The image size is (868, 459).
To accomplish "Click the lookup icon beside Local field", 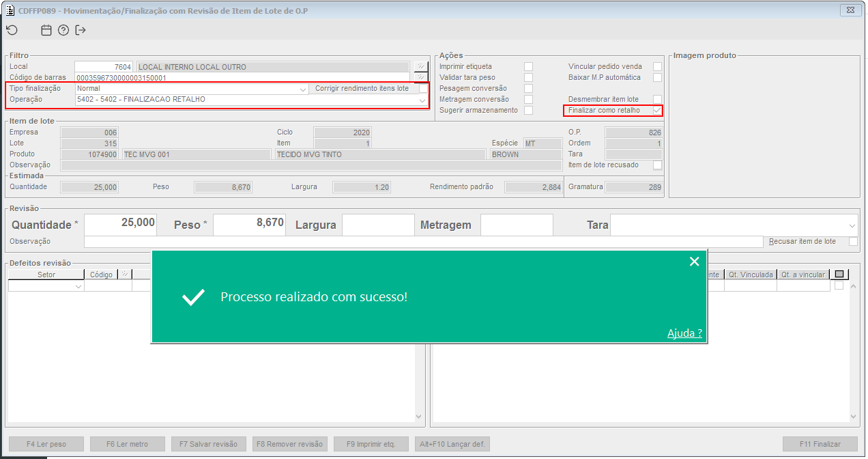I will [420, 66].
